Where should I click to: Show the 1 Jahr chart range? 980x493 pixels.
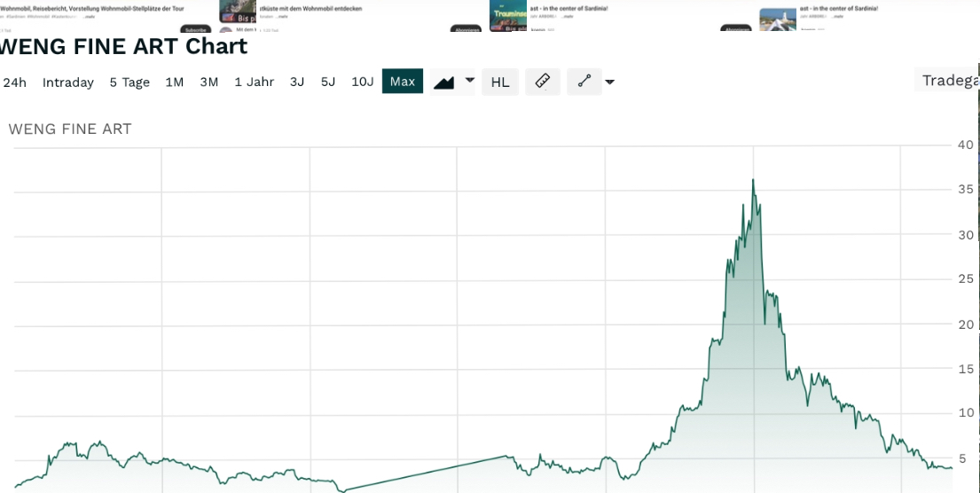coord(255,82)
